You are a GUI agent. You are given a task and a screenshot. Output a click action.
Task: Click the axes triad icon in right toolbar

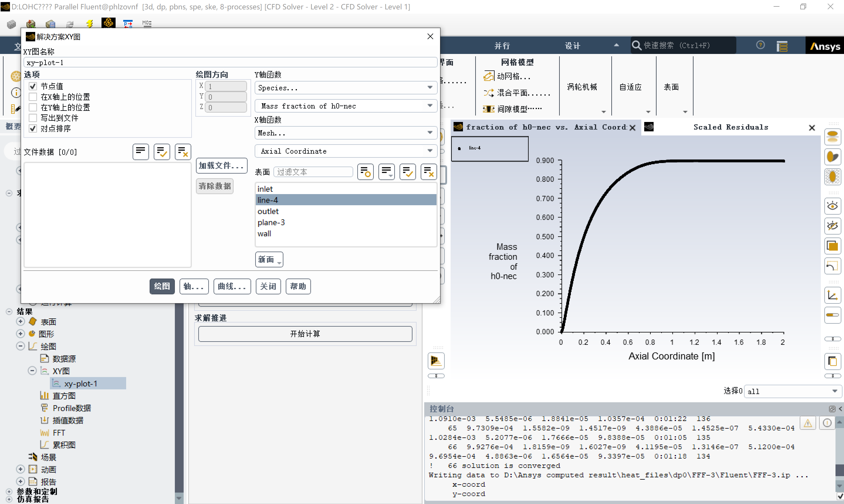(x=833, y=295)
